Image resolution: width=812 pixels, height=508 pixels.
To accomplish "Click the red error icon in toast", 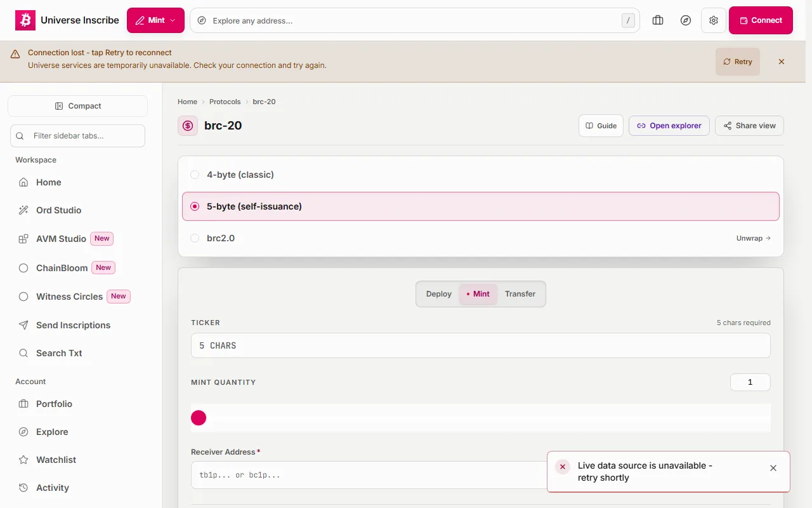I will click(563, 467).
